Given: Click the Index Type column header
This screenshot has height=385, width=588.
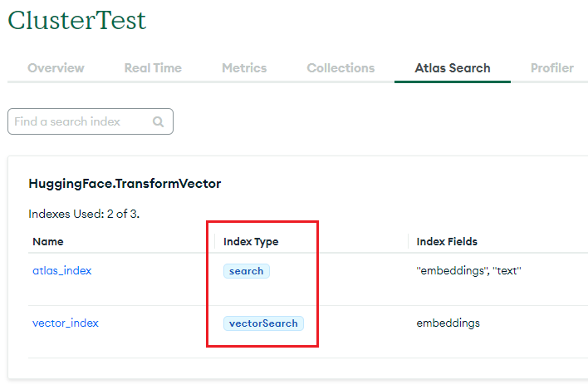Looking at the screenshot, I should (x=251, y=241).
